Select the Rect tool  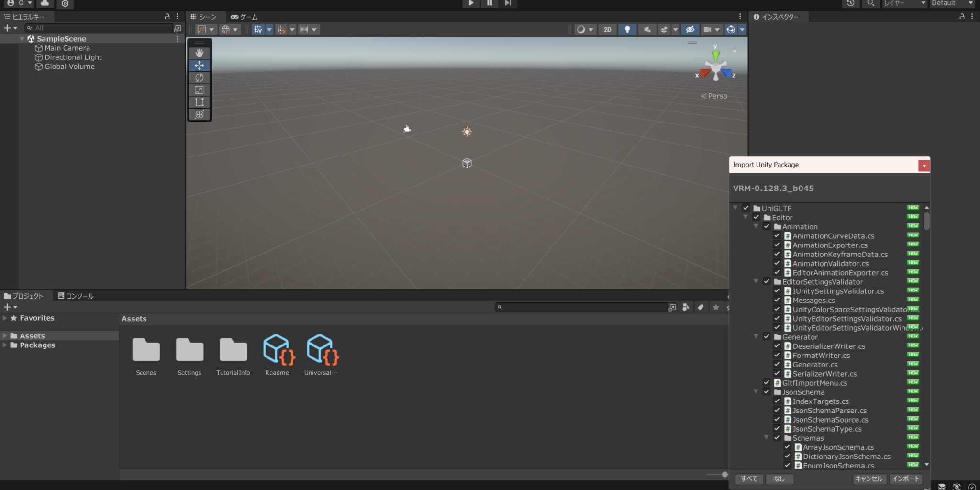[x=200, y=102]
